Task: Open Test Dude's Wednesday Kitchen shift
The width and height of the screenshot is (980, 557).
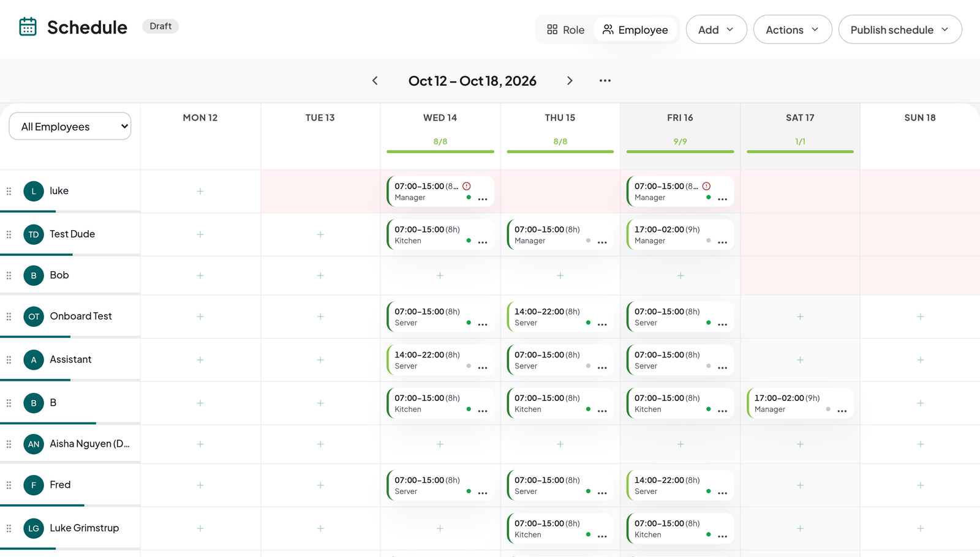Action: (440, 234)
